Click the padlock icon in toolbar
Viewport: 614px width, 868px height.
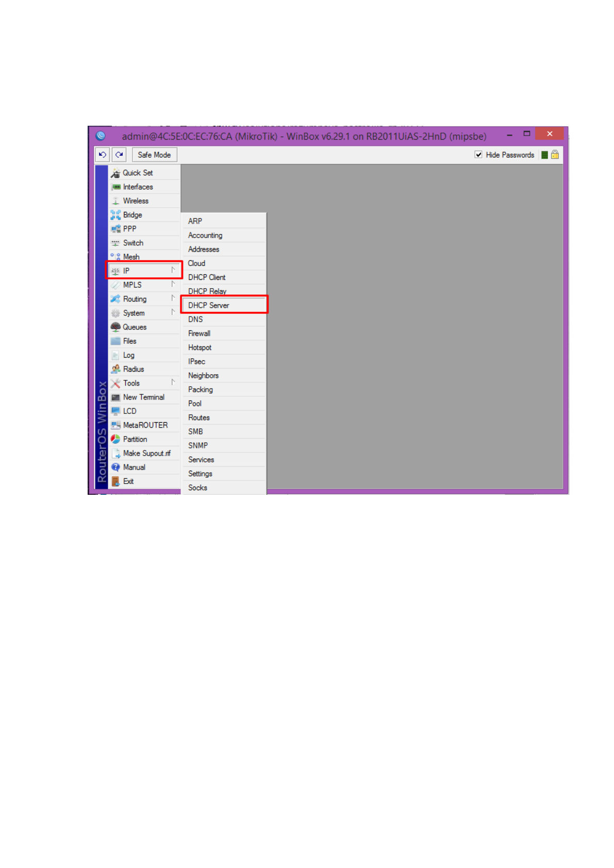[x=555, y=155]
